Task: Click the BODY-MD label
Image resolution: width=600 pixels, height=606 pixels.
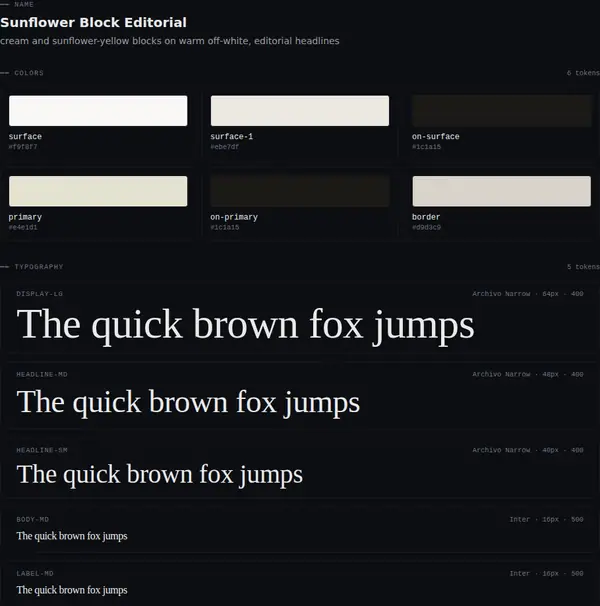Action: 32,519
